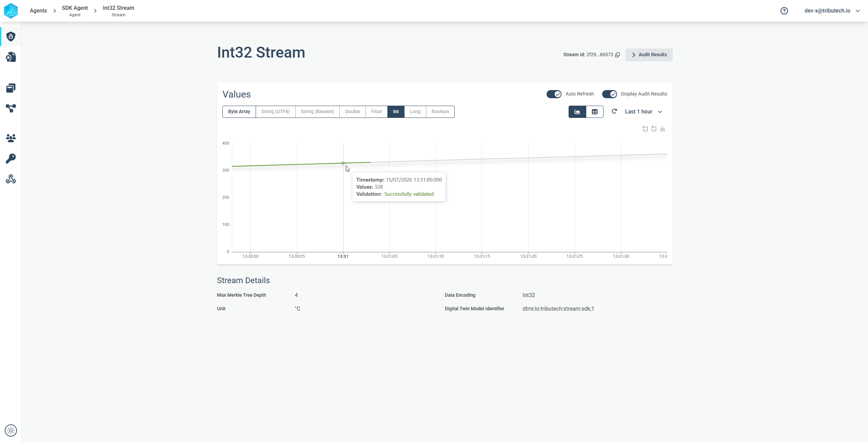Select the Double encoding tab
Viewport: 868px width, 442px height.
point(353,112)
